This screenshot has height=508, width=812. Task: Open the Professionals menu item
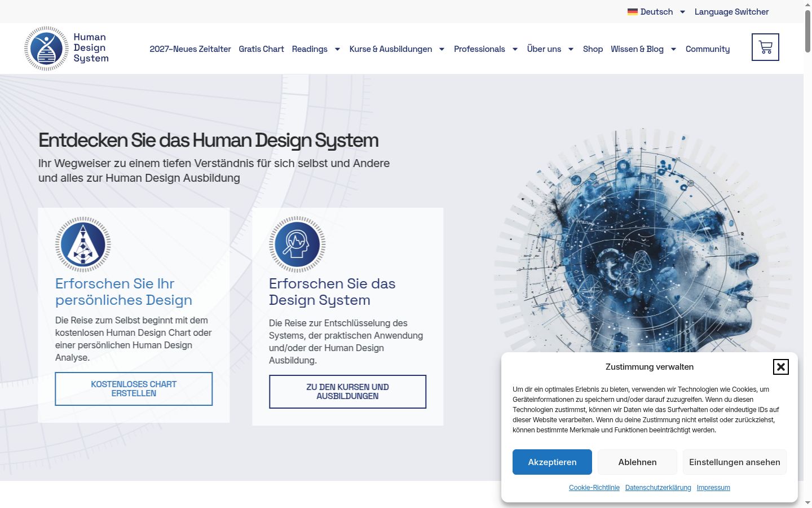point(479,49)
